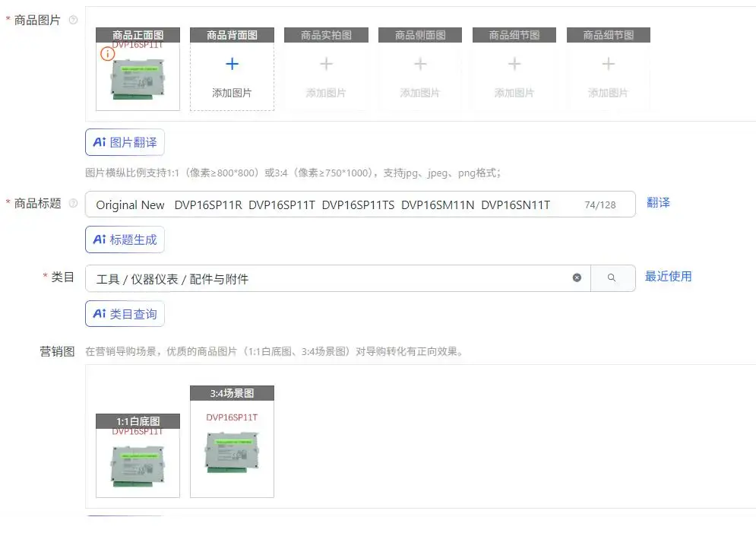Screen dimensions: 756x555
Task: Select the 3:4场景图 marketing thumbnail
Action: [232, 442]
